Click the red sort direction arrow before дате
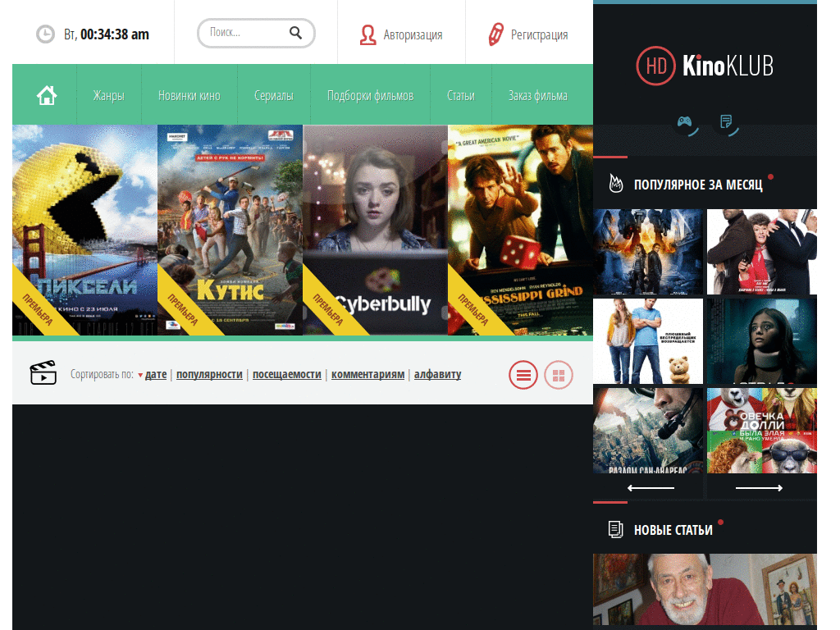This screenshot has height=630, width=840. pos(140,375)
